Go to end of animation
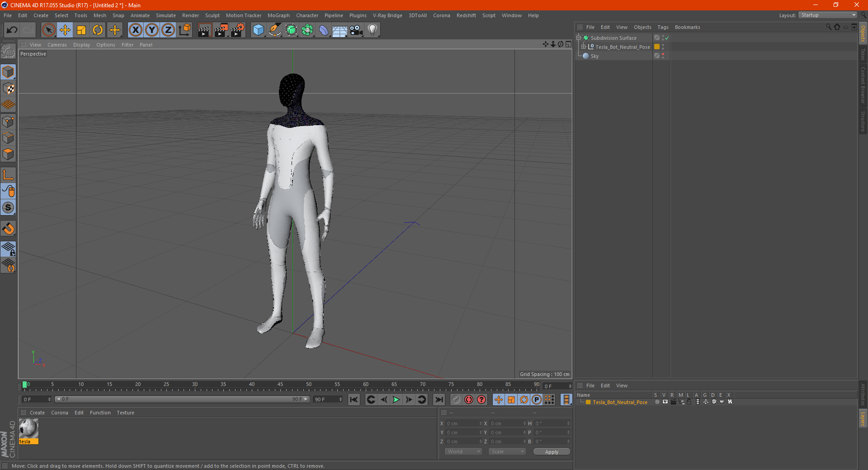The image size is (868, 470). point(439,399)
